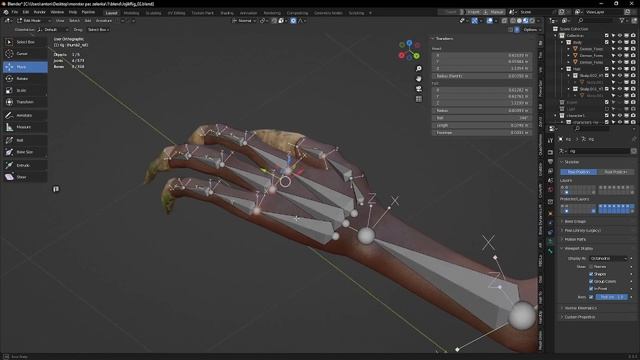Enable the Names checkbox
The height and width of the screenshot is (360, 640).
click(x=591, y=267)
